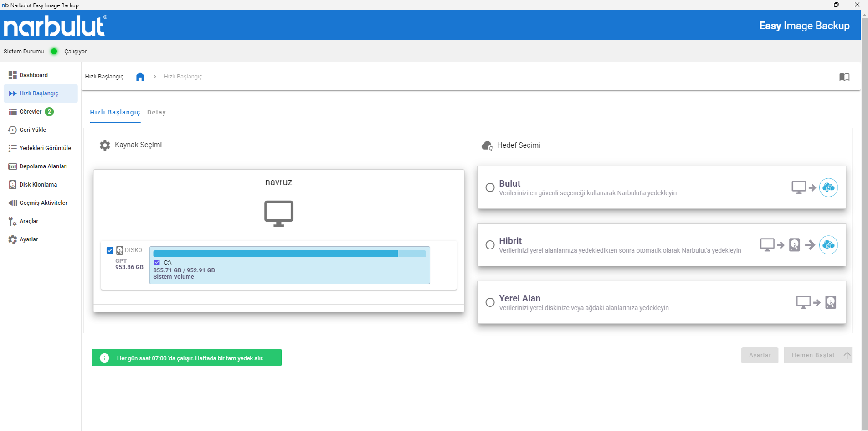This screenshot has width=868, height=431.
Task: Open the help book icon at top right
Action: (844, 77)
